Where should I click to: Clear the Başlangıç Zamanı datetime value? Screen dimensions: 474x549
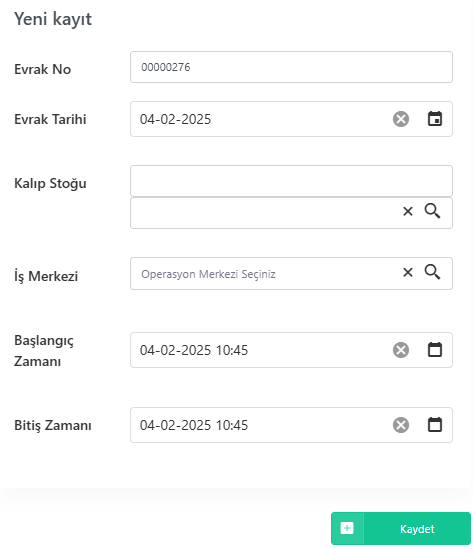401,350
